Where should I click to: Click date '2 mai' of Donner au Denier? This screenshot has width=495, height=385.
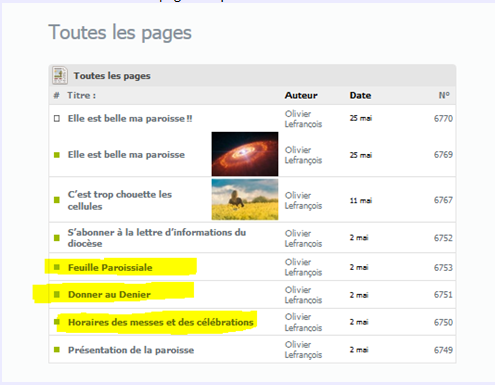[359, 295]
